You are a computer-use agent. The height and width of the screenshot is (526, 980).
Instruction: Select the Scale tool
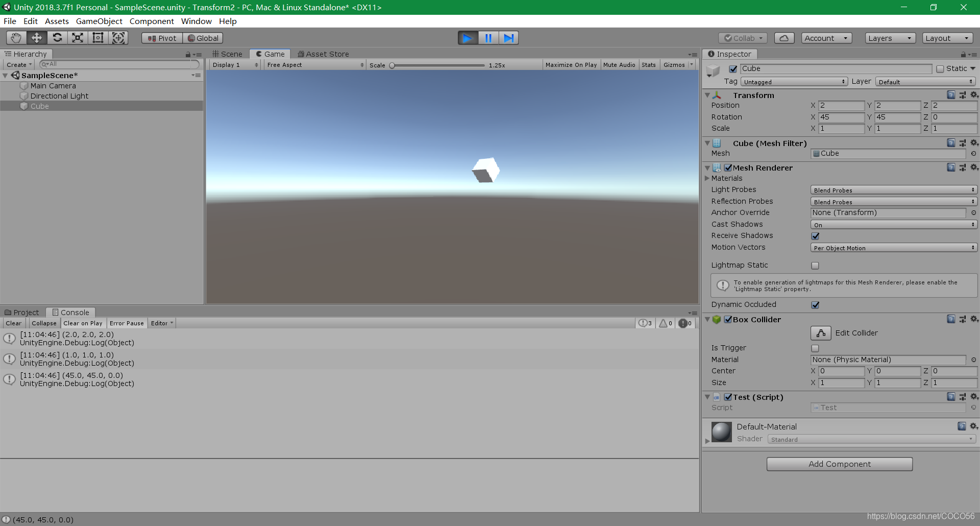(78, 38)
